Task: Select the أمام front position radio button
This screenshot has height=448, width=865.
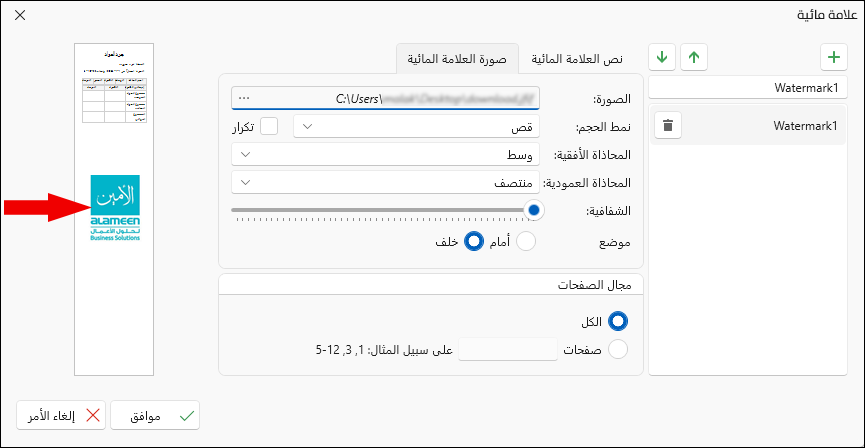Action: tap(525, 242)
